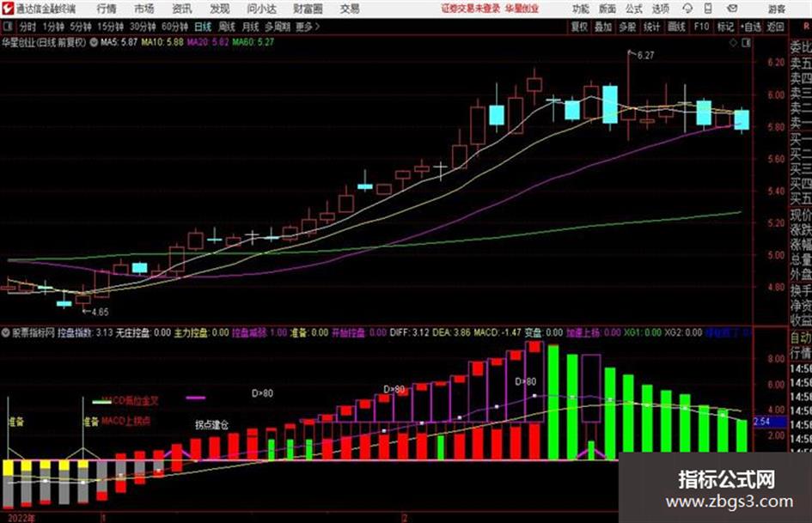Image resolution: width=812 pixels, height=523 pixels.
Task: Click the 多股 multi-stock button
Action: coord(627,27)
